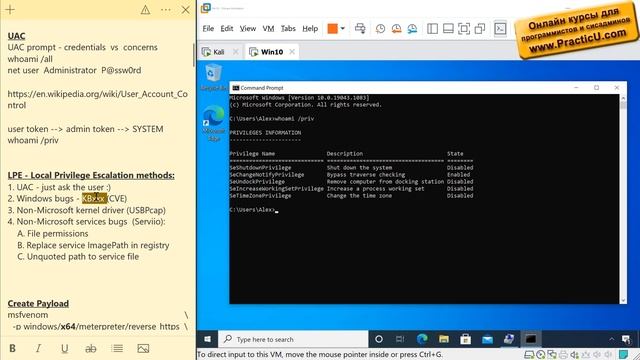Image resolution: width=640 pixels, height=360 pixels.
Task: Add a new sticky note with plus icon
Action: point(10,10)
